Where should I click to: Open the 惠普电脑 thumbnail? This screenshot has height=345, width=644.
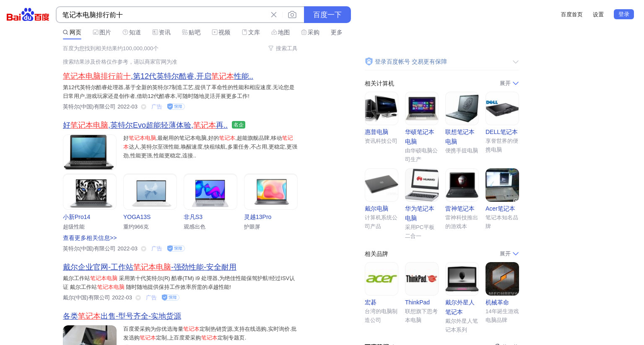382,108
